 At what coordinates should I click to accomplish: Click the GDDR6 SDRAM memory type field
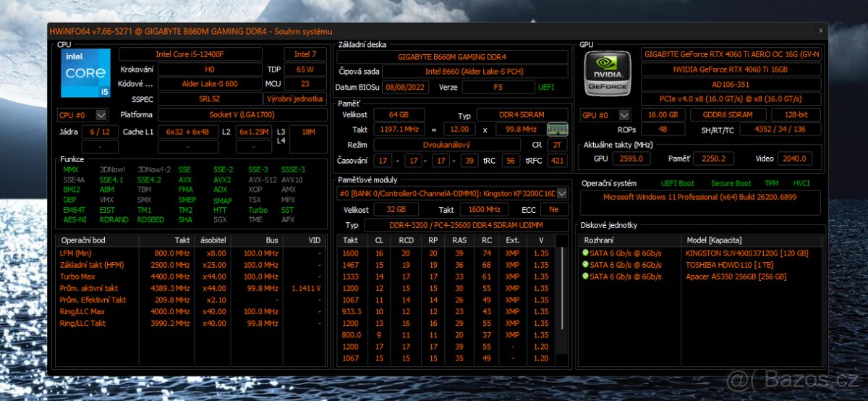[727, 115]
